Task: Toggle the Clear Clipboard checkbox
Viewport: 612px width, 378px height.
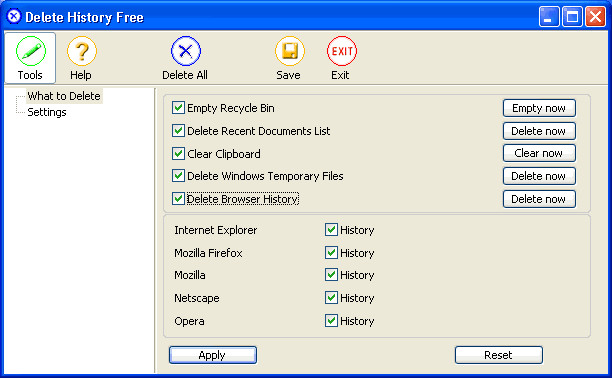Action: coord(178,153)
